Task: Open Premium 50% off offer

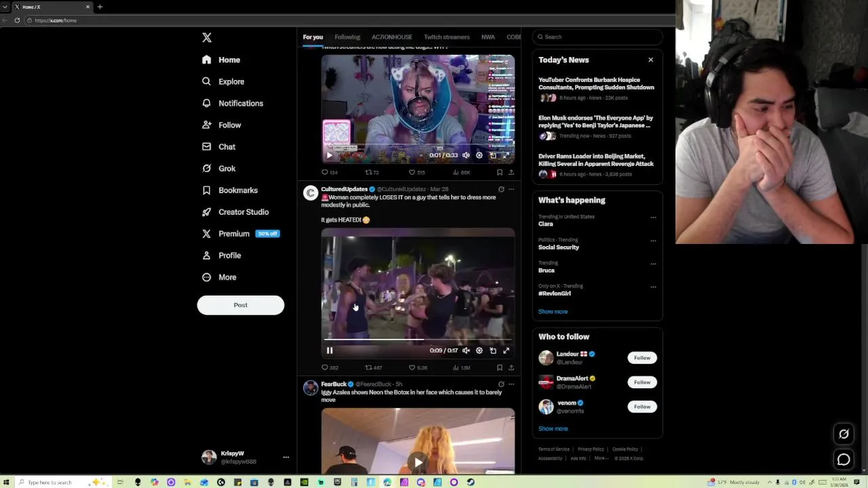Action: [240, 233]
